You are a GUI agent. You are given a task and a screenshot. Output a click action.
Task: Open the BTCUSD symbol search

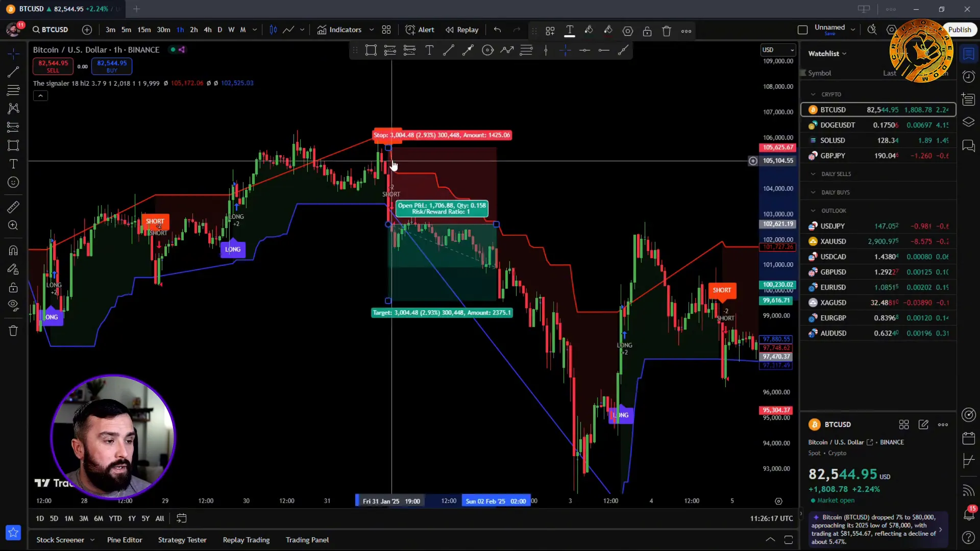point(51,30)
